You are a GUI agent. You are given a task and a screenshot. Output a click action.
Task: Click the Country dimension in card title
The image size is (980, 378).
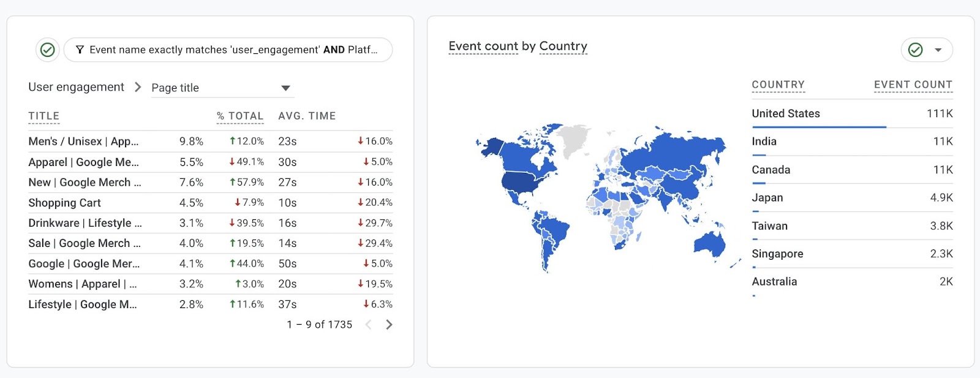tap(563, 46)
